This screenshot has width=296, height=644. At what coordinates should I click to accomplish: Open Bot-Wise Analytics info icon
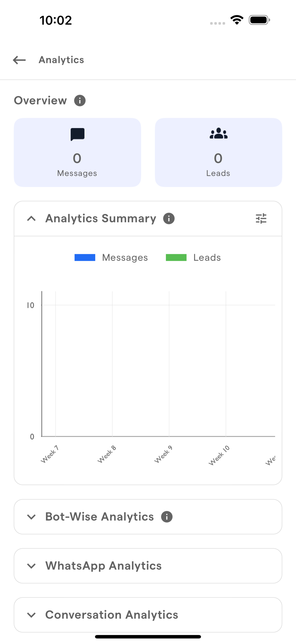point(167,517)
